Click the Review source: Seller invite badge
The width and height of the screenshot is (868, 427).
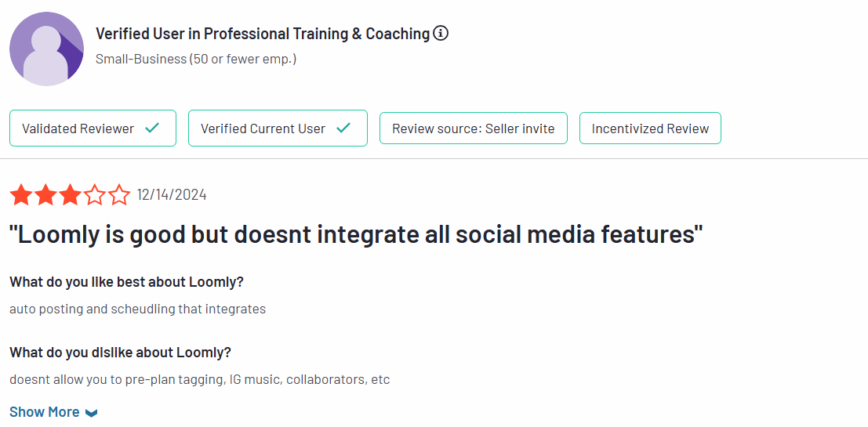click(x=474, y=128)
